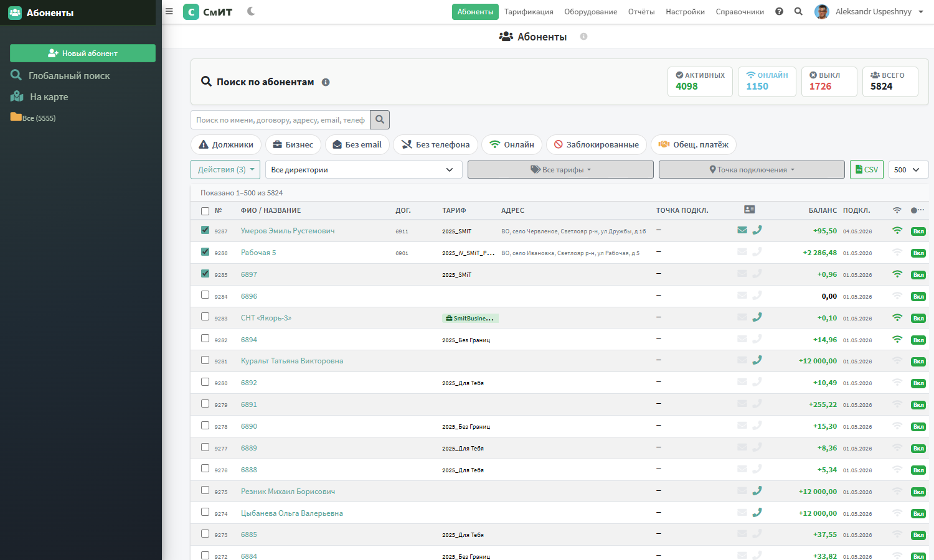Click the info icon next to Абоненты heading
This screenshot has height=560, width=934.
pyautogui.click(x=583, y=37)
